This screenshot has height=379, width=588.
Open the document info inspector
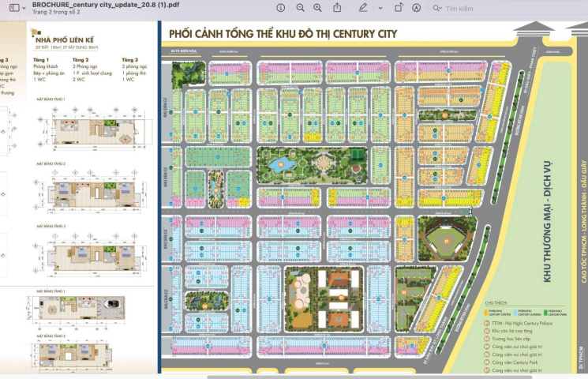280,8
